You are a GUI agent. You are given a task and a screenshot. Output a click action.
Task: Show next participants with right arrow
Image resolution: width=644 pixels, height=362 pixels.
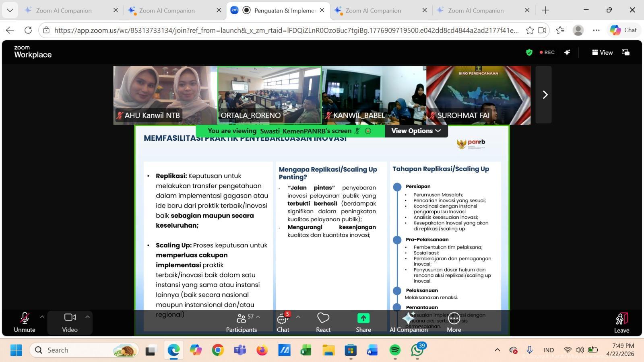[545, 95]
